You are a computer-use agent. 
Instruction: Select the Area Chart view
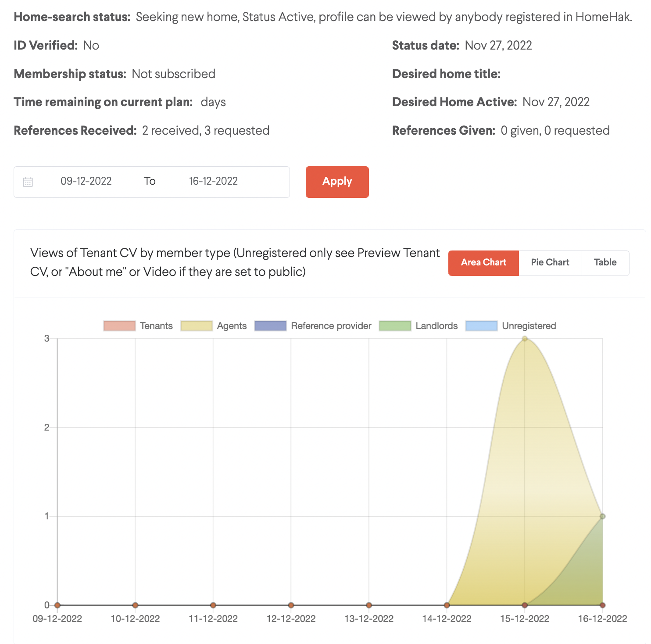483,263
